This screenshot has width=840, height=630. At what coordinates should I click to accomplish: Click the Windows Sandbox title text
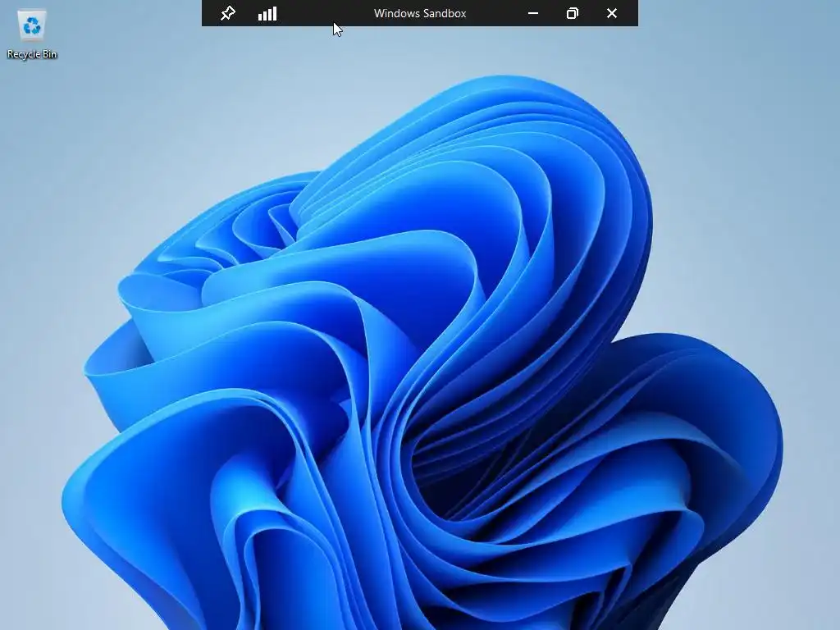[x=420, y=13]
